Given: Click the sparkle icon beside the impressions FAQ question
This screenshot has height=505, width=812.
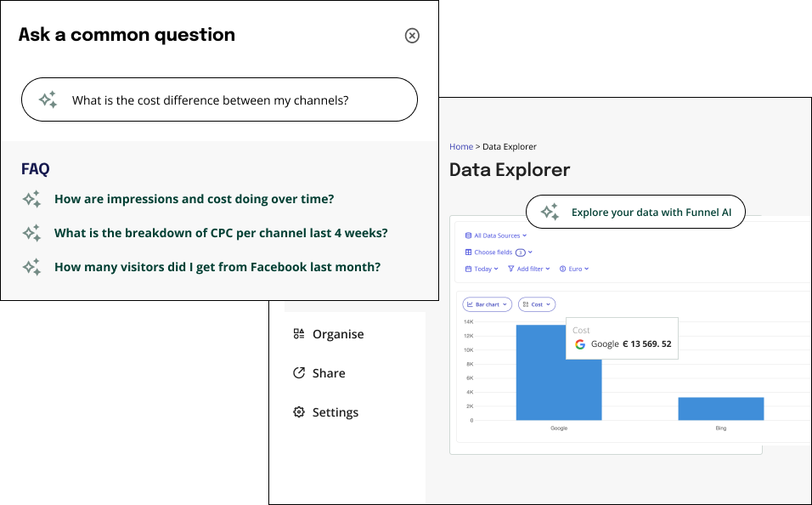Looking at the screenshot, I should point(31,199).
